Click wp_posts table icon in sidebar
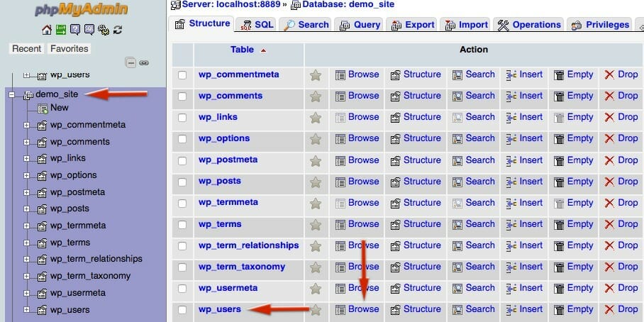This screenshot has width=644, height=322. [x=42, y=209]
